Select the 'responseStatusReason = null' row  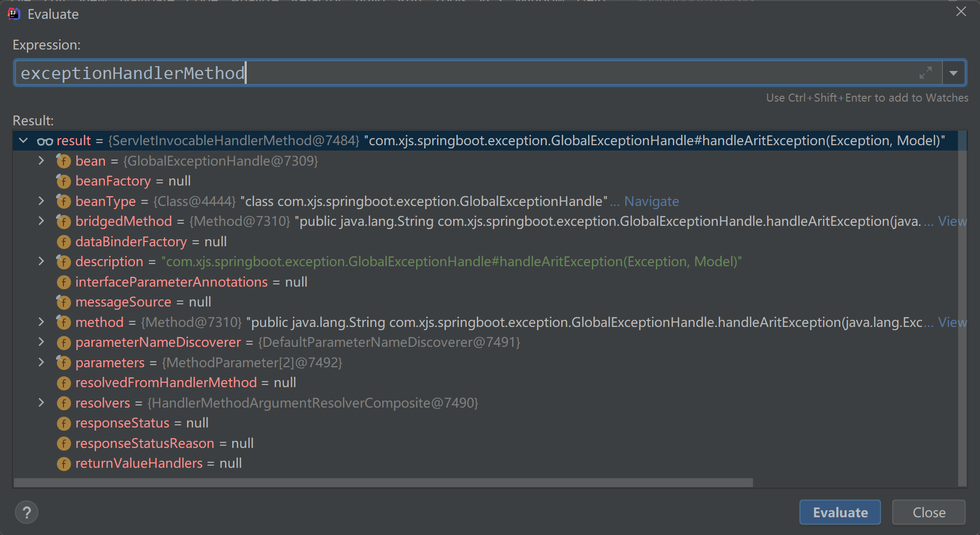tap(485, 443)
